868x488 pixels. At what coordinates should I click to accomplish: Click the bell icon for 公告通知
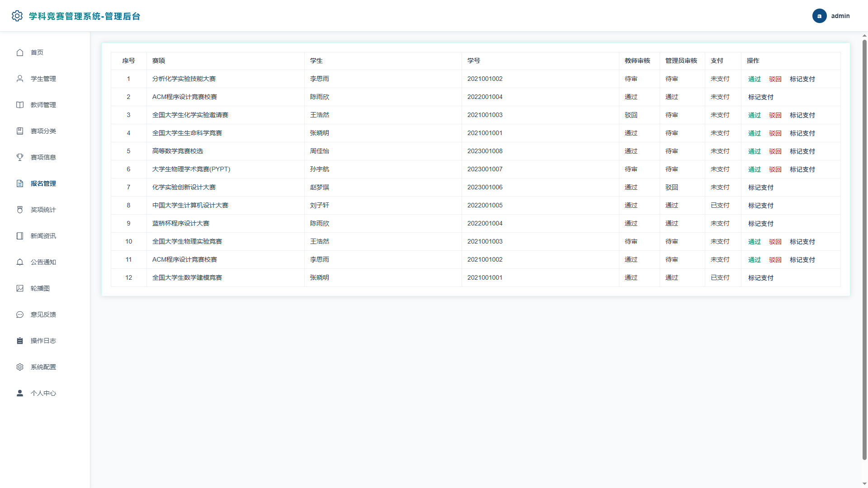[20, 262]
